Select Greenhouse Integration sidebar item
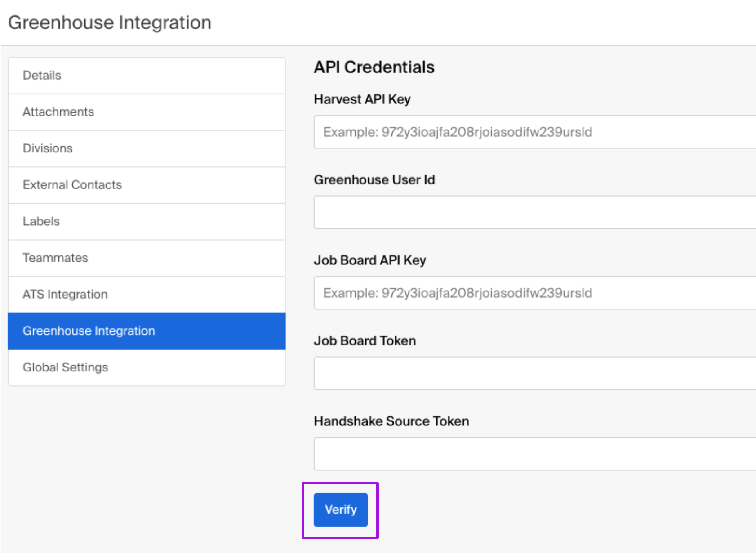Viewport: 756px width, 555px height. 147,331
